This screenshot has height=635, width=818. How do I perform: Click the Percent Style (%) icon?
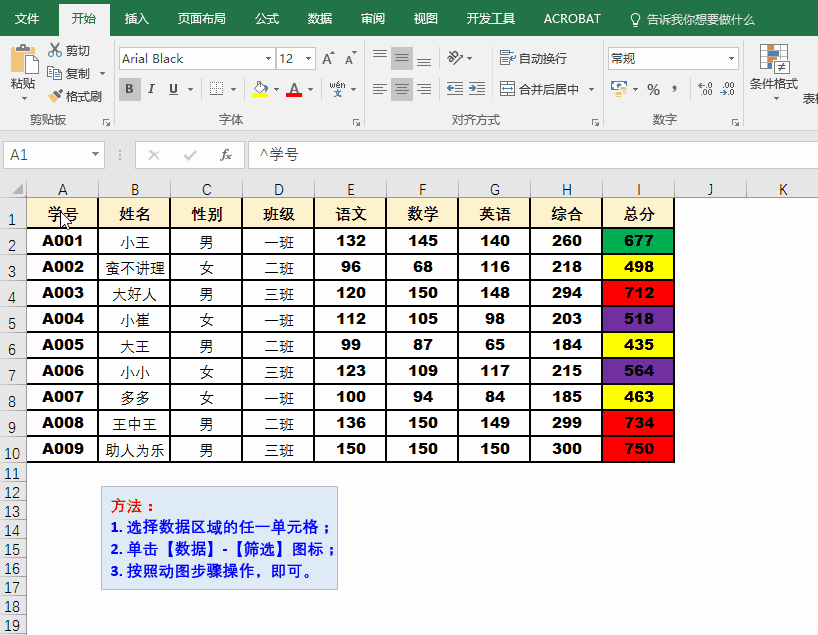point(653,90)
